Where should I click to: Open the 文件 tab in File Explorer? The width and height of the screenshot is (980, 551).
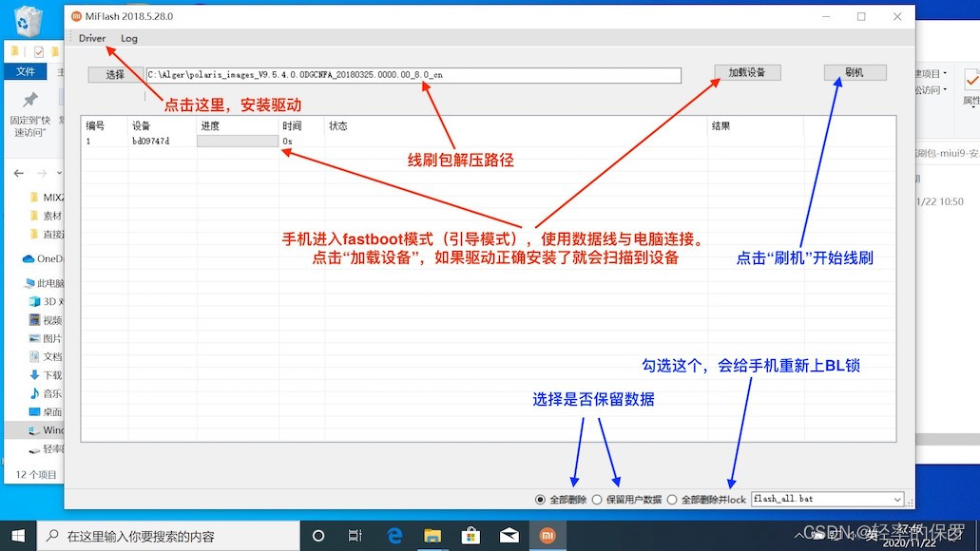(x=26, y=71)
